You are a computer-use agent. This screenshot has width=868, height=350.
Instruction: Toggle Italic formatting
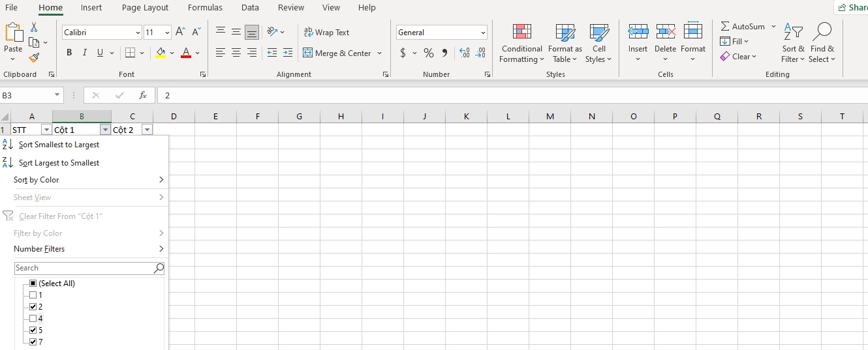pyautogui.click(x=84, y=53)
